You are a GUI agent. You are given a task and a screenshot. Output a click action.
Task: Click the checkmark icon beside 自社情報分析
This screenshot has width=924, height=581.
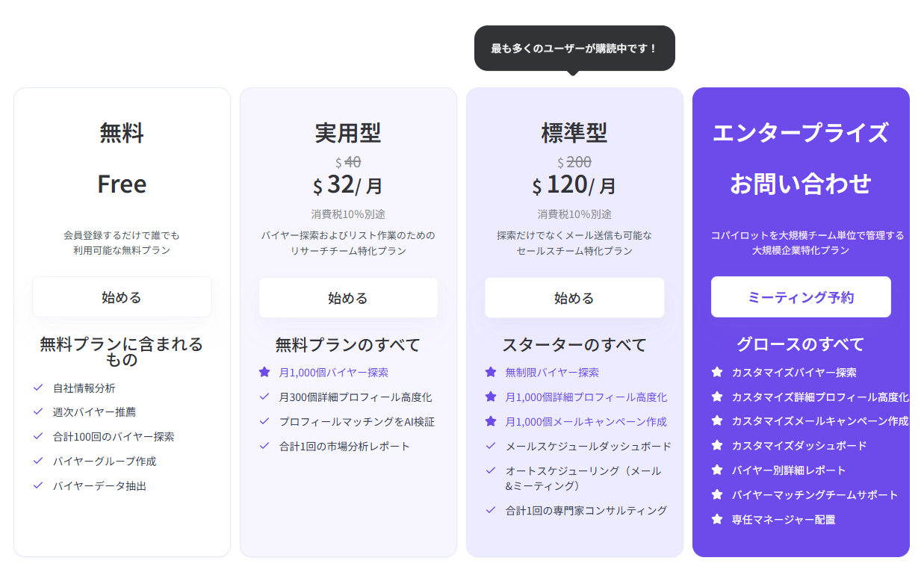[38, 388]
